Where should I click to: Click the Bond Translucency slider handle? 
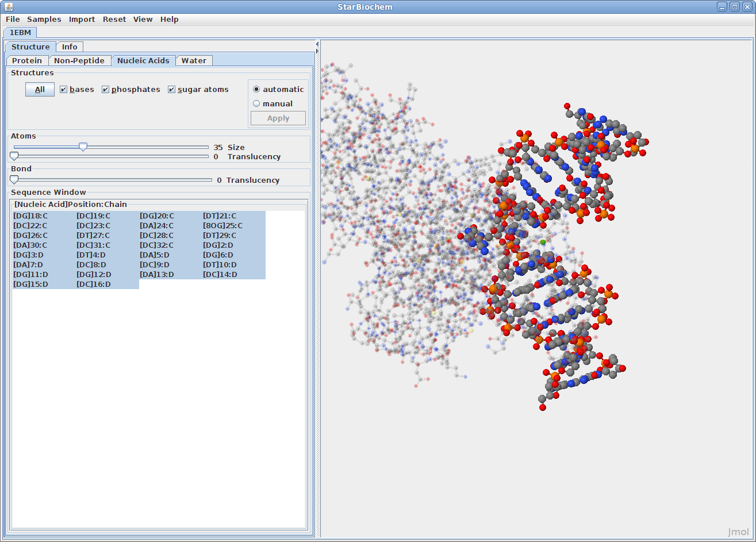[x=14, y=180]
